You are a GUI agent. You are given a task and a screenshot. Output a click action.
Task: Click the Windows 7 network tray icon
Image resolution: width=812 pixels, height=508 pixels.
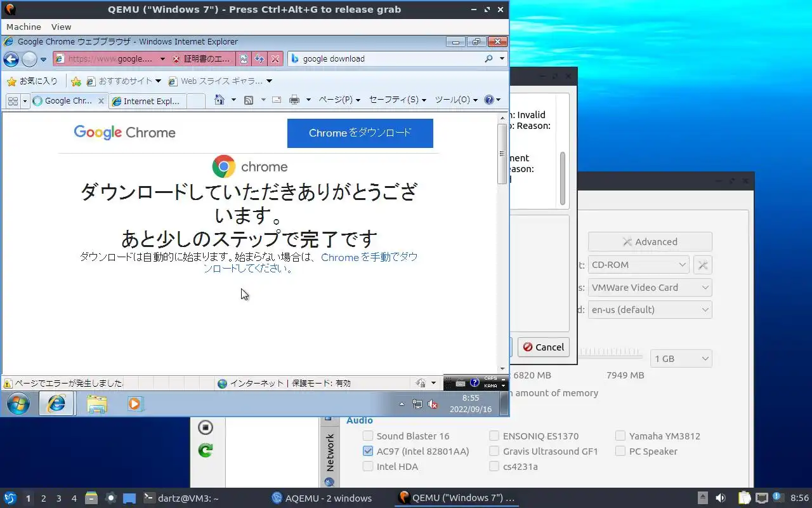(x=417, y=404)
